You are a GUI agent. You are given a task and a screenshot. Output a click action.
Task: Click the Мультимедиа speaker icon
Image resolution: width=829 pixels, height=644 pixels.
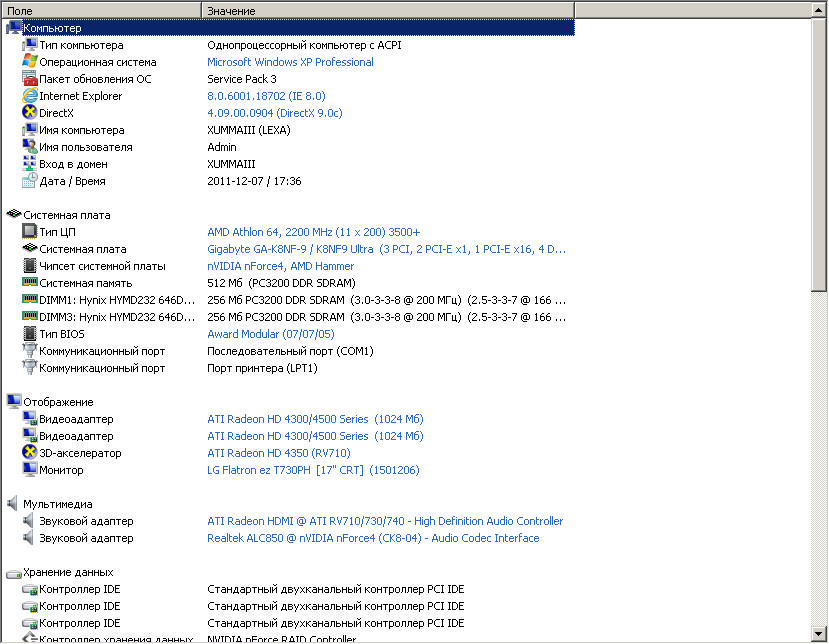point(13,503)
